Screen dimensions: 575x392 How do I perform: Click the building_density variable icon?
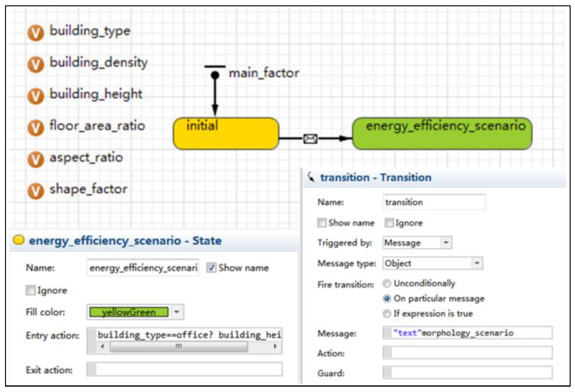point(35,64)
